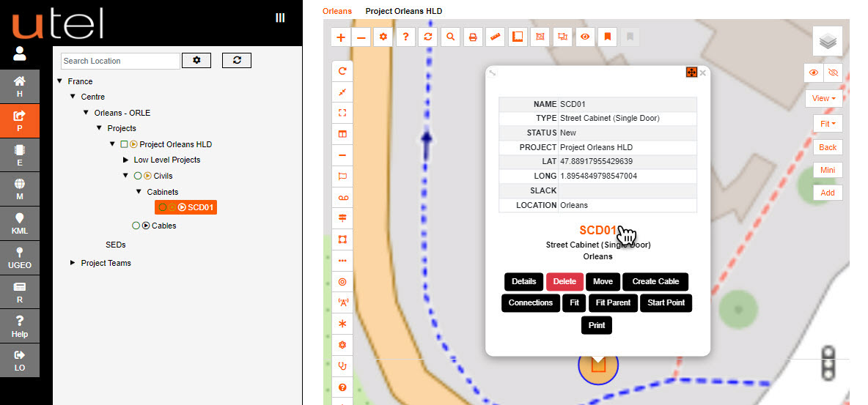The height and width of the screenshot is (405, 868).
Task: Click the Mini button
Action: [x=828, y=170]
